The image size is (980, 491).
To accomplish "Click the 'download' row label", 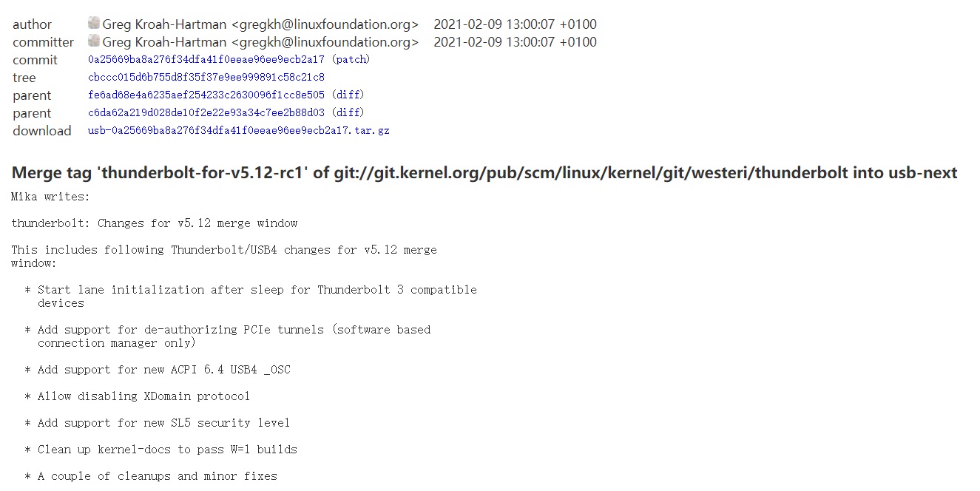I will tap(42, 131).
